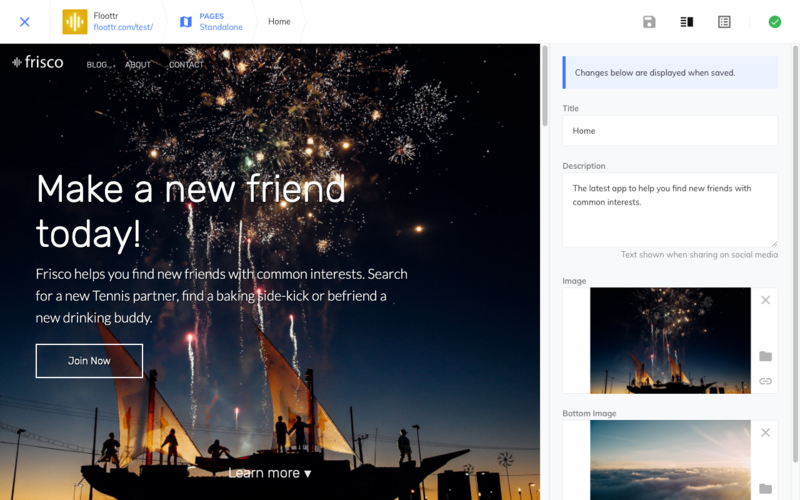Open the floottr.com/test/ link
This screenshot has width=800, height=500.
(x=122, y=28)
